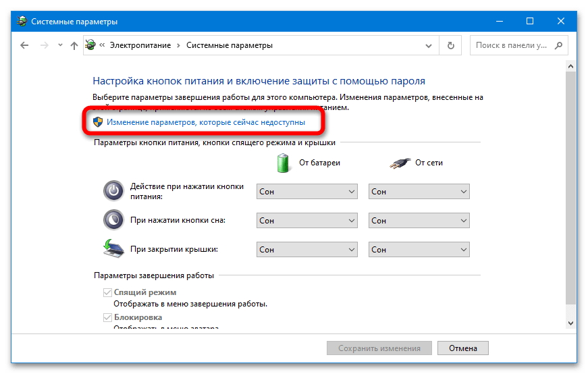588x374 pixels.
Task: Click the При закрытии крышки label
Action: [174, 249]
